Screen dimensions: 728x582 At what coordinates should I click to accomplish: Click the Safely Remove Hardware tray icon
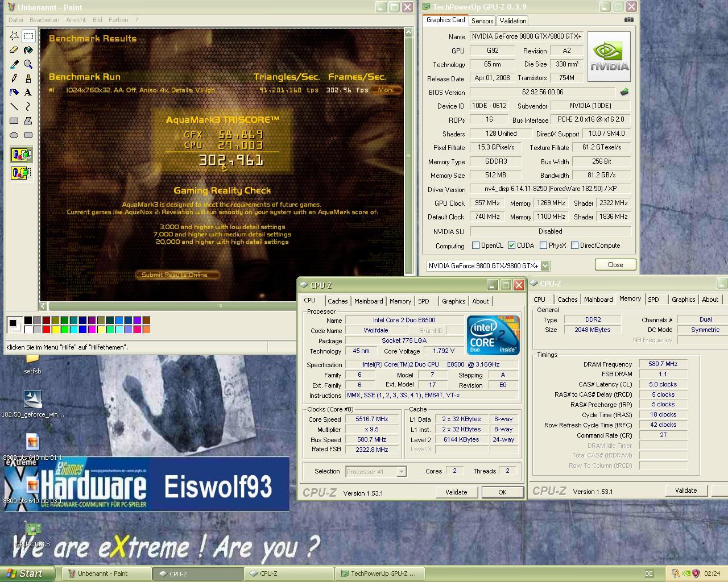676,573
